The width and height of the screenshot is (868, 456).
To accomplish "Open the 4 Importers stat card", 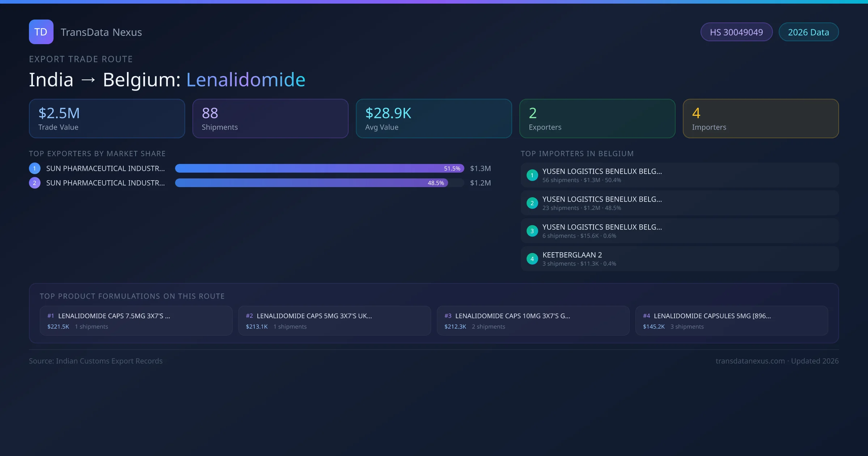I will coord(761,118).
